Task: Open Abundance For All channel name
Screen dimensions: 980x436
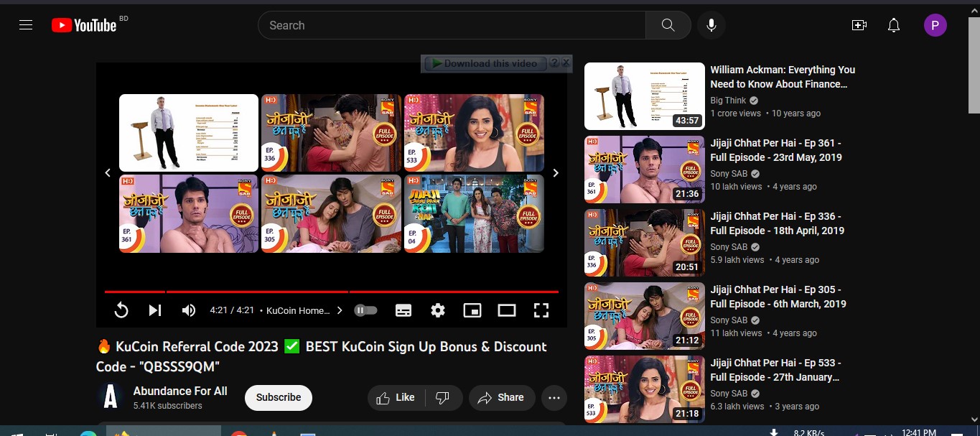Action: pos(180,391)
